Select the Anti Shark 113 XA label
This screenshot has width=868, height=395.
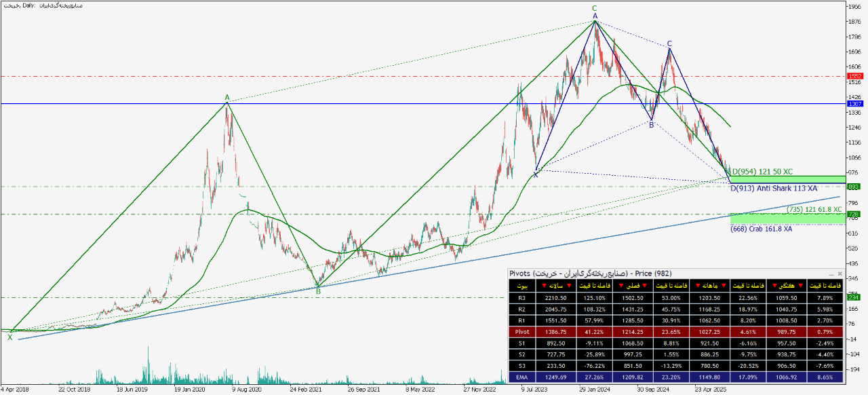coord(774,188)
